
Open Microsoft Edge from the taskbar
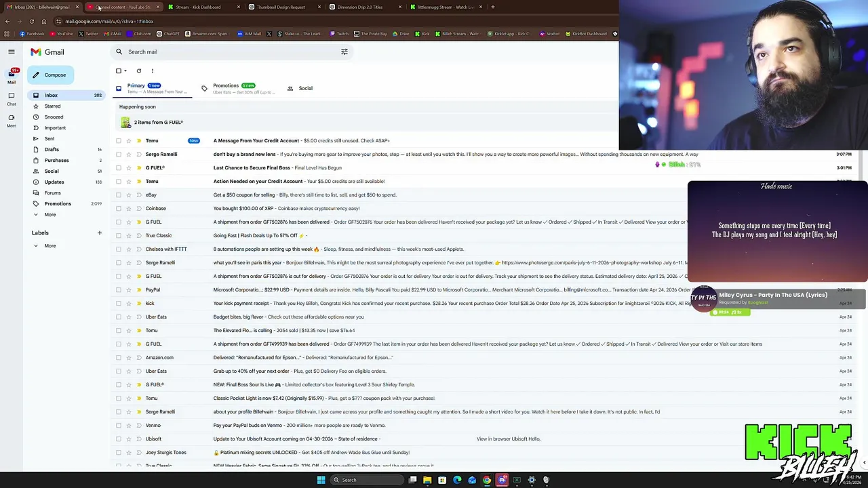457,480
